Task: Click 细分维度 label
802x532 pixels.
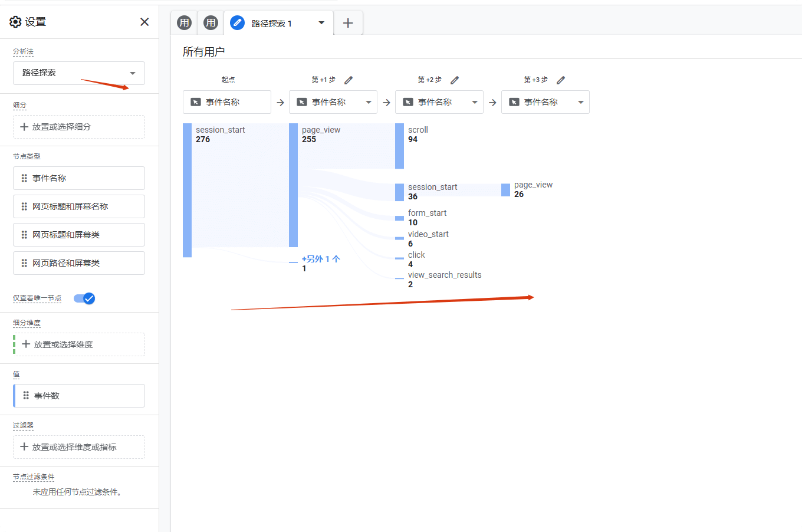Action: coord(27,323)
